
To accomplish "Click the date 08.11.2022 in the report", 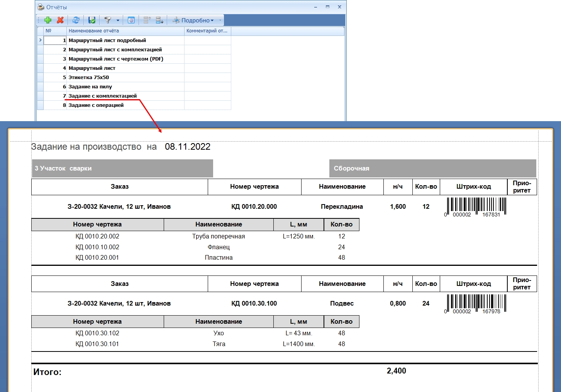I will coord(188,147).
